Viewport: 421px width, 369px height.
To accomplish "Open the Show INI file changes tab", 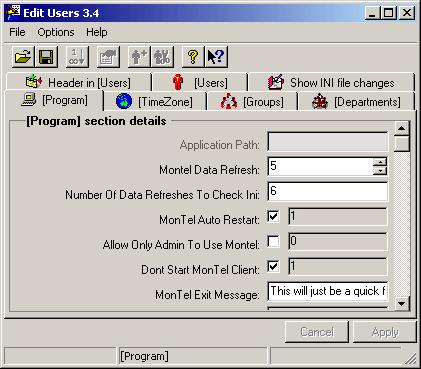I will [x=331, y=82].
